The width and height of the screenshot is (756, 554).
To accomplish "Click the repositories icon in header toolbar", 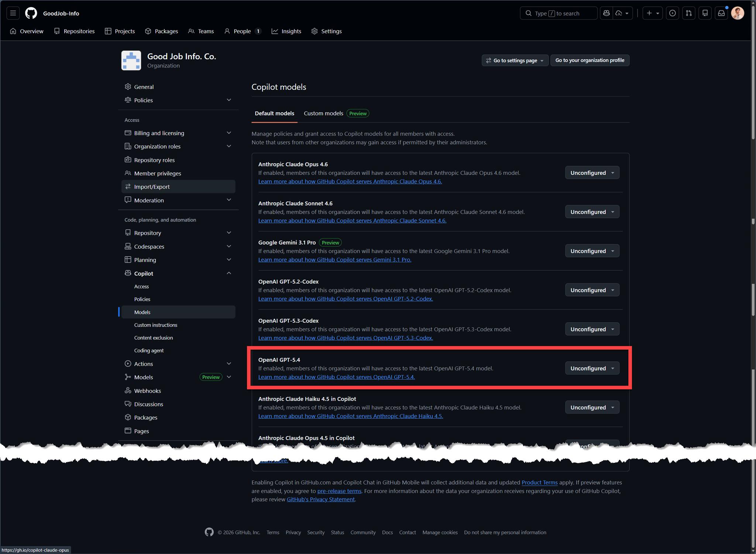I will pos(705,13).
